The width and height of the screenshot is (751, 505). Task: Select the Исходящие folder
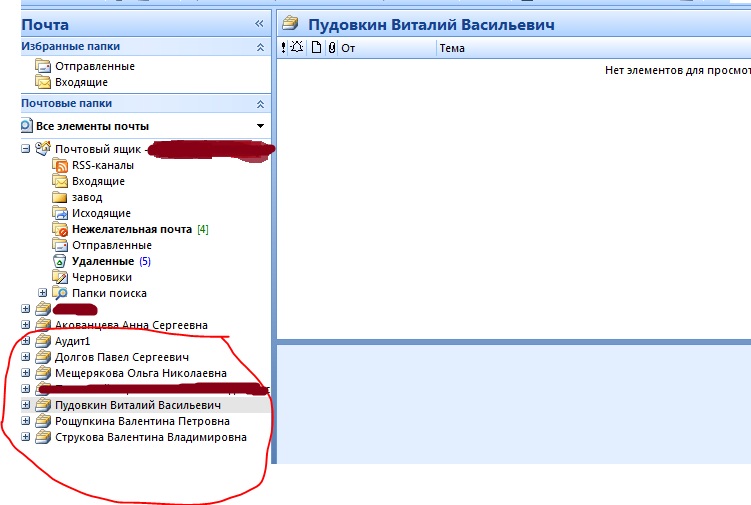[101, 213]
